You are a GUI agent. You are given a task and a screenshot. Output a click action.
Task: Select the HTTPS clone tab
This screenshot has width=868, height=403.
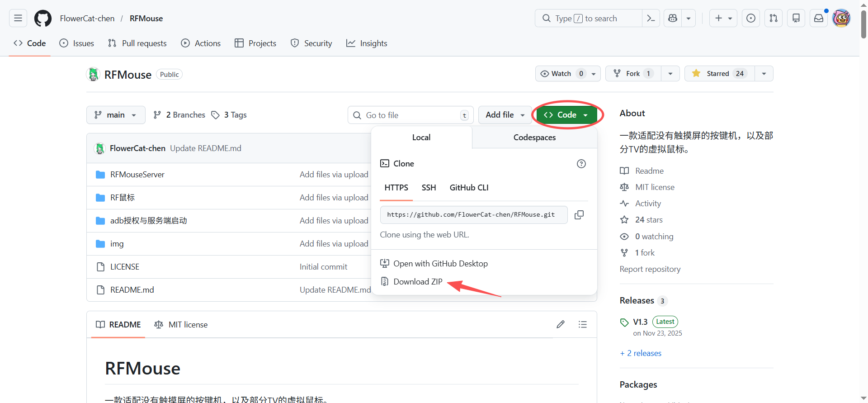pos(396,188)
